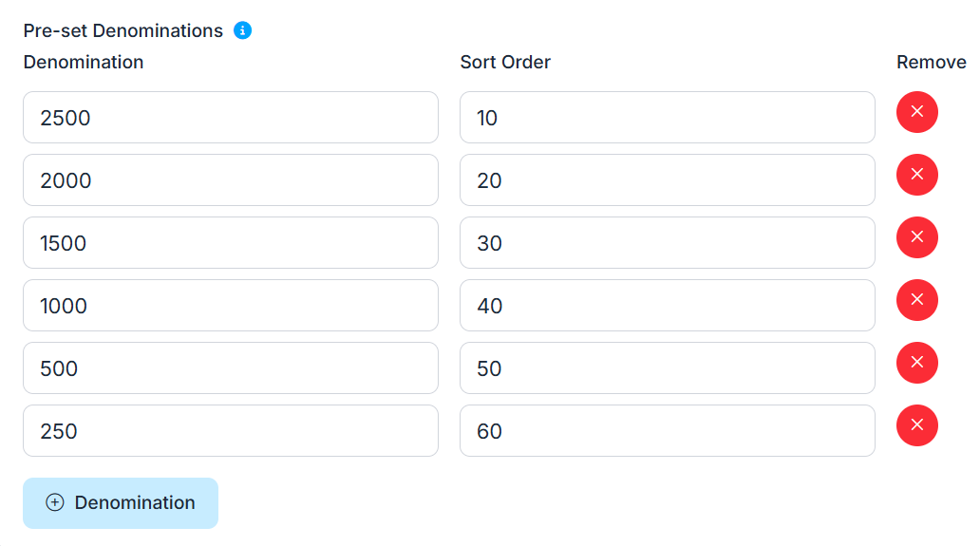Click the add Denomination button
The width and height of the screenshot is (980, 546).
point(121,503)
